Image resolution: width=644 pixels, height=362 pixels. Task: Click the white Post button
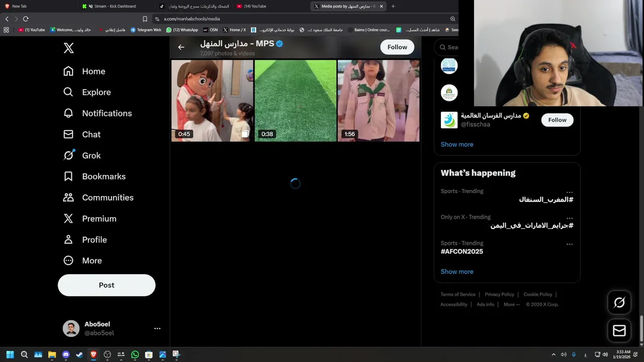pyautogui.click(x=107, y=285)
